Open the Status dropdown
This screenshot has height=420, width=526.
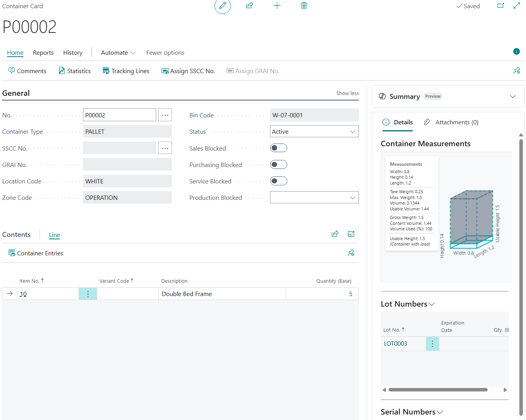pos(314,131)
